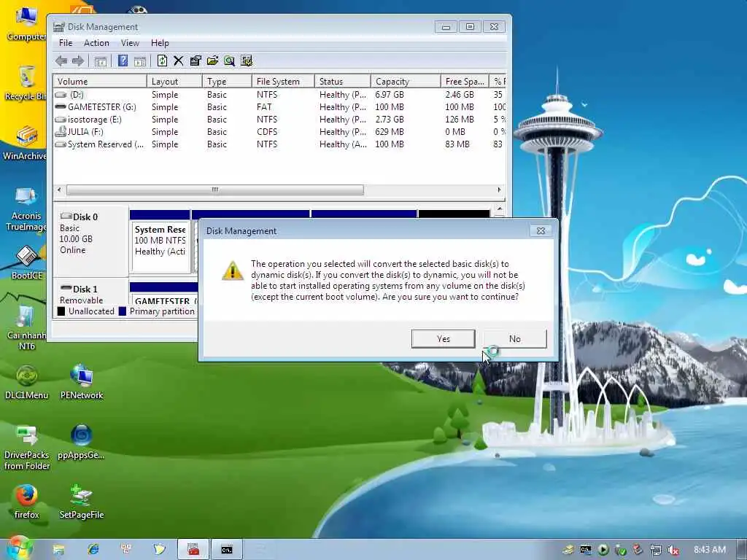Screen dimensions: 747x560
Task: Launch the firefox desktop icon
Action: tap(27, 502)
